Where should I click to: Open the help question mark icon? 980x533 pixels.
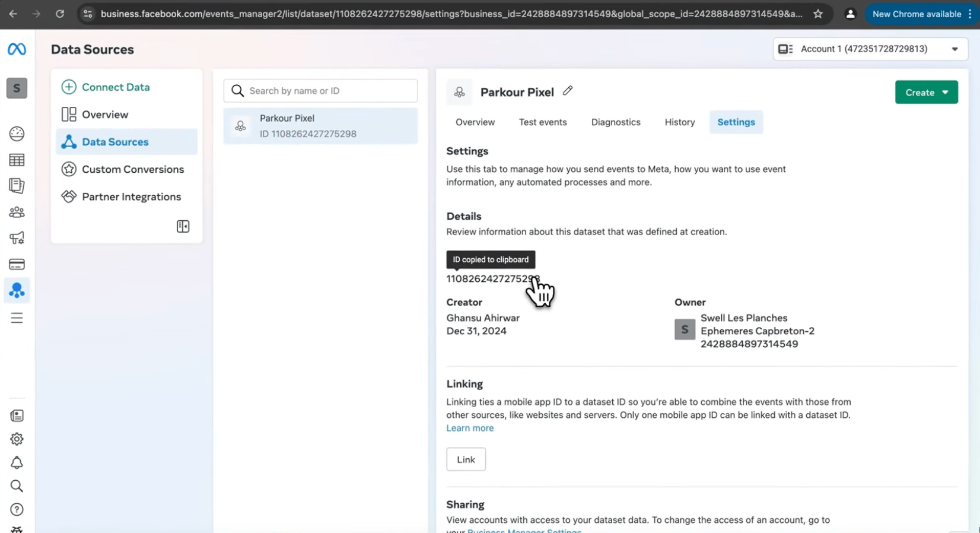(x=17, y=509)
